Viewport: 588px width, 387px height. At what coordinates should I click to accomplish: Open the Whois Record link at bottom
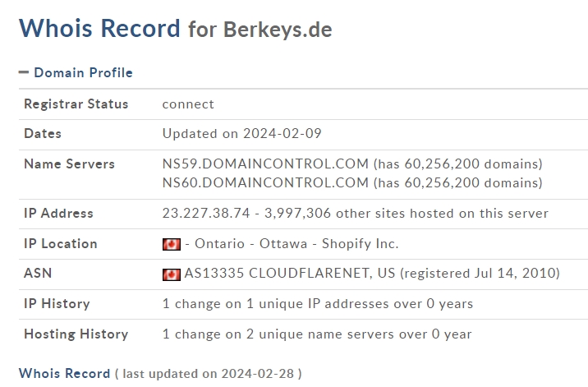pyautogui.click(x=65, y=374)
